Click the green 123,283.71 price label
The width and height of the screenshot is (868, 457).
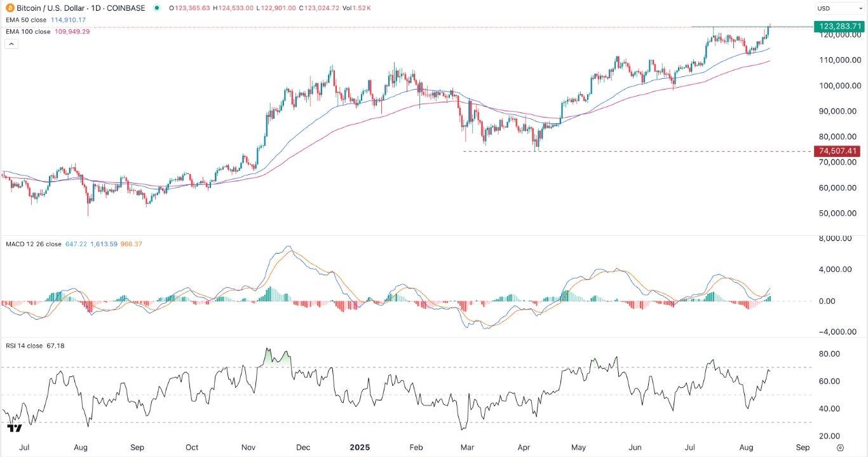click(840, 26)
